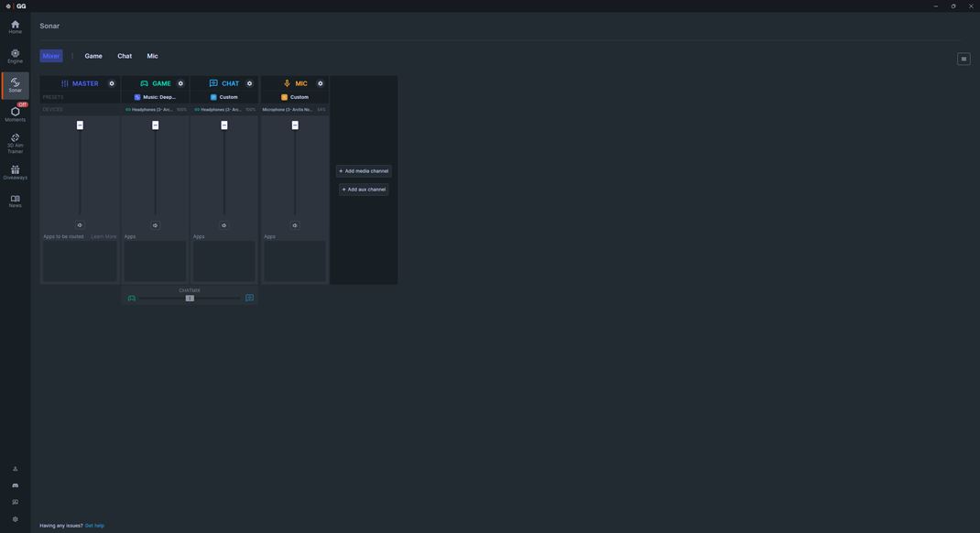Click Add media channel button

[x=364, y=171]
